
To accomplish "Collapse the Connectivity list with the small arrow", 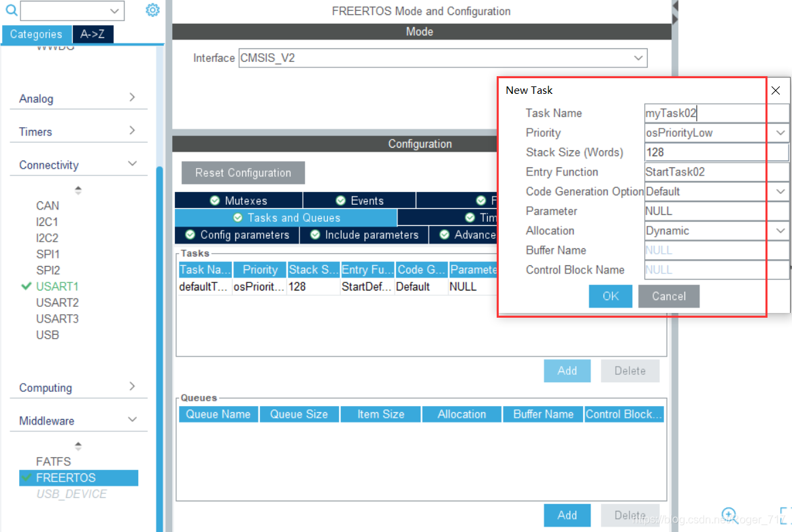I will click(78, 190).
